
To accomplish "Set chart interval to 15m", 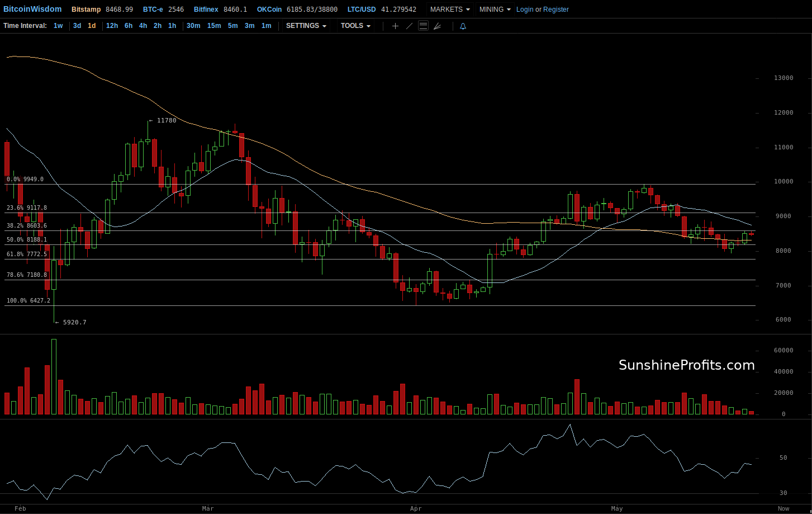I will (x=214, y=26).
